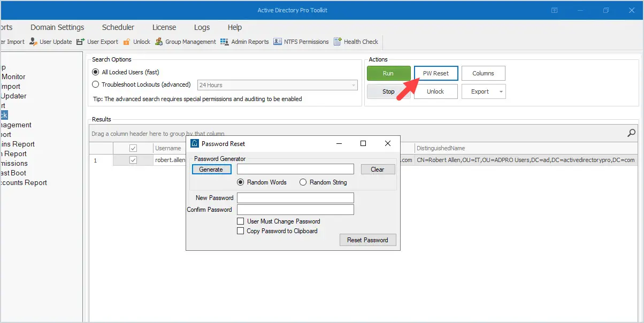Minimize the Password Reset dialog
The width and height of the screenshot is (644, 323).
pos(339,143)
